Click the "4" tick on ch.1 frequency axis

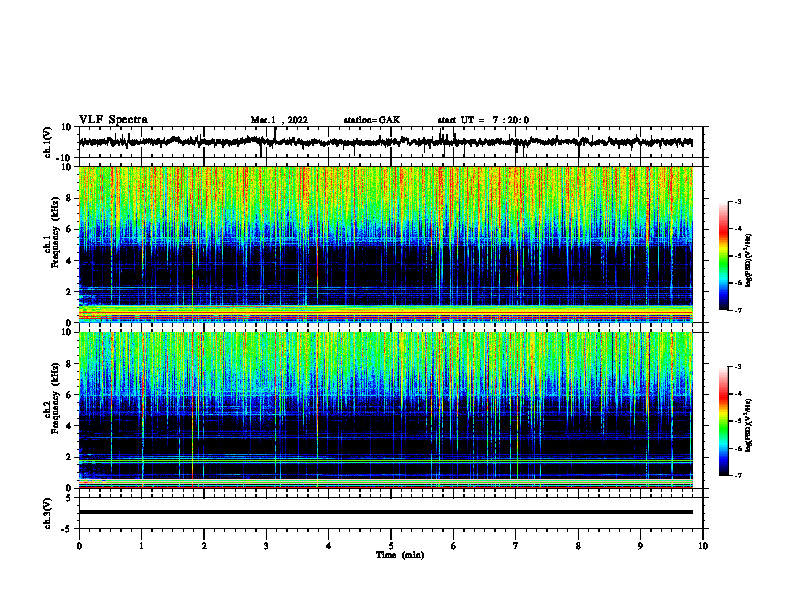[69, 261]
